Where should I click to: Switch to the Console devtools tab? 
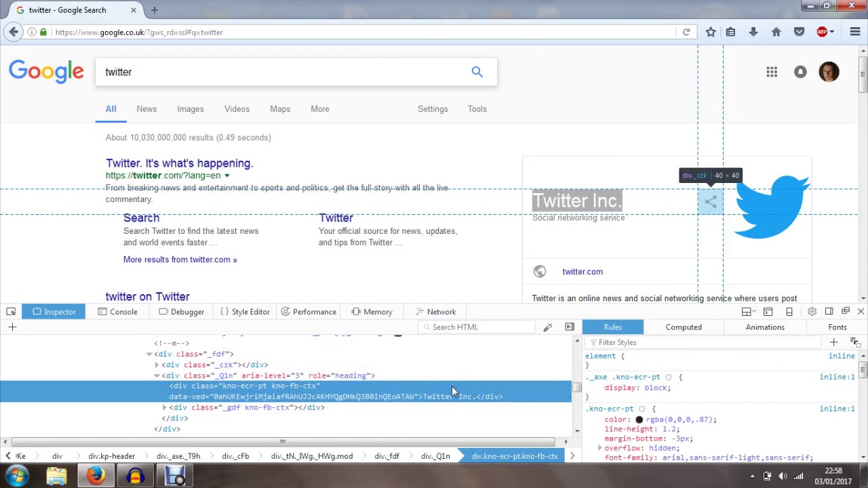[x=117, y=312]
